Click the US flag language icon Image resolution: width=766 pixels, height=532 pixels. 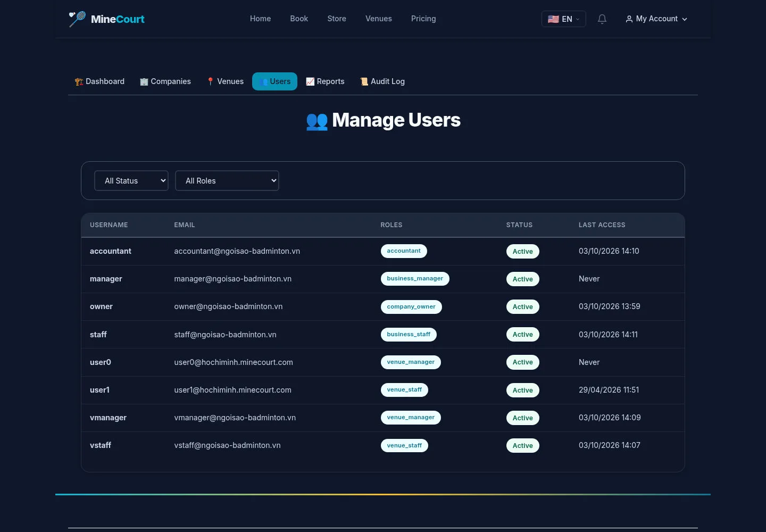point(553,19)
